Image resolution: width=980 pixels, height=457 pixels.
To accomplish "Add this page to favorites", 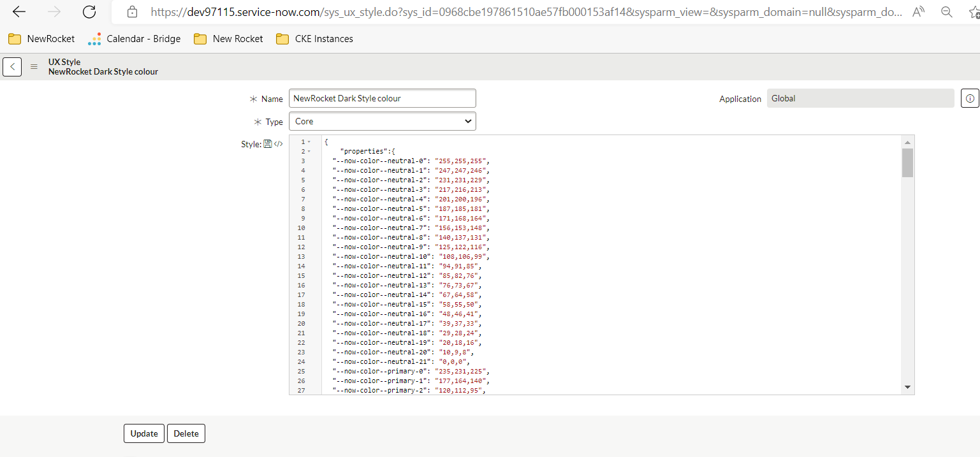I will click(x=974, y=11).
